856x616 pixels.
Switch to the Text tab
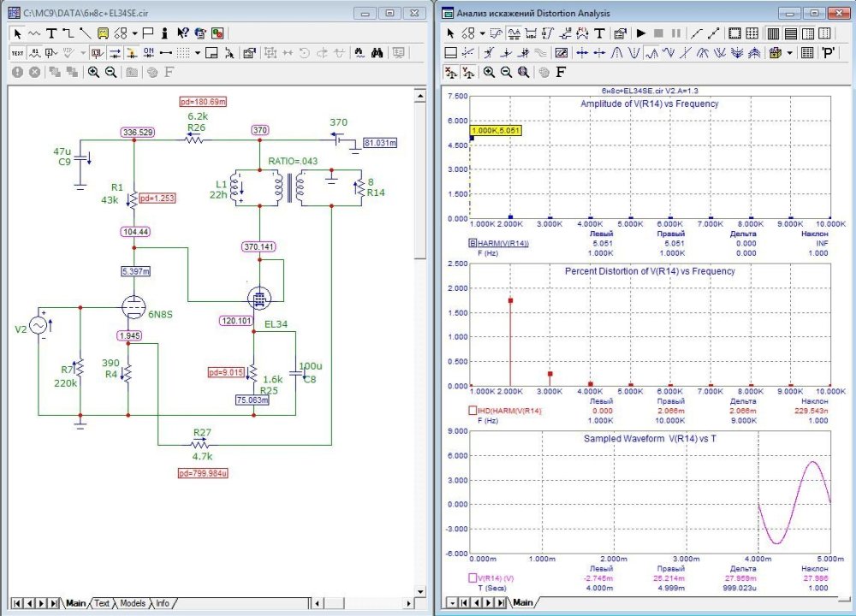[x=102, y=603]
